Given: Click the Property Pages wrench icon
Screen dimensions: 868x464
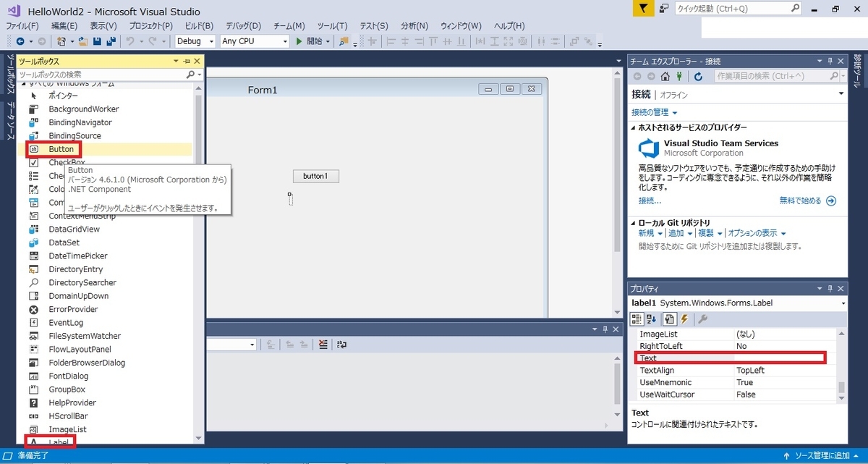Looking at the screenshot, I should pyautogui.click(x=702, y=319).
